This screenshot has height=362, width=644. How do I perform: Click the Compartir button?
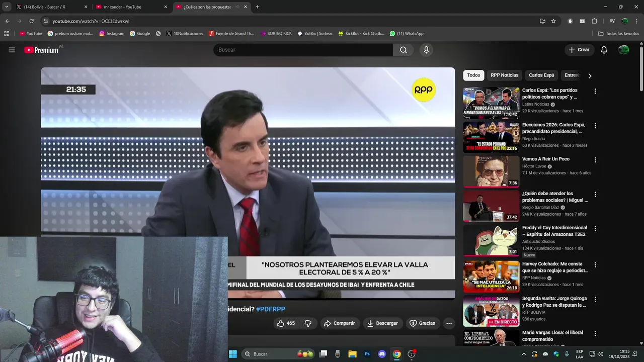point(340,323)
